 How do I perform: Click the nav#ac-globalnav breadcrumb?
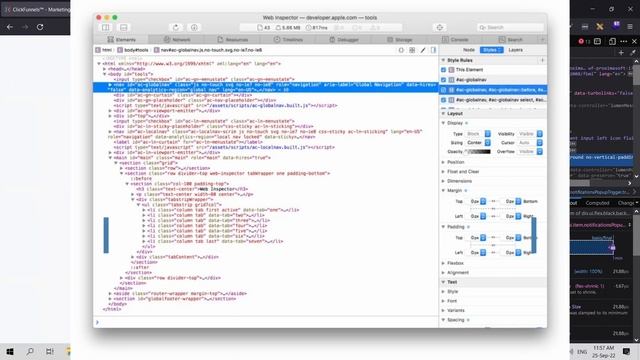point(208,50)
